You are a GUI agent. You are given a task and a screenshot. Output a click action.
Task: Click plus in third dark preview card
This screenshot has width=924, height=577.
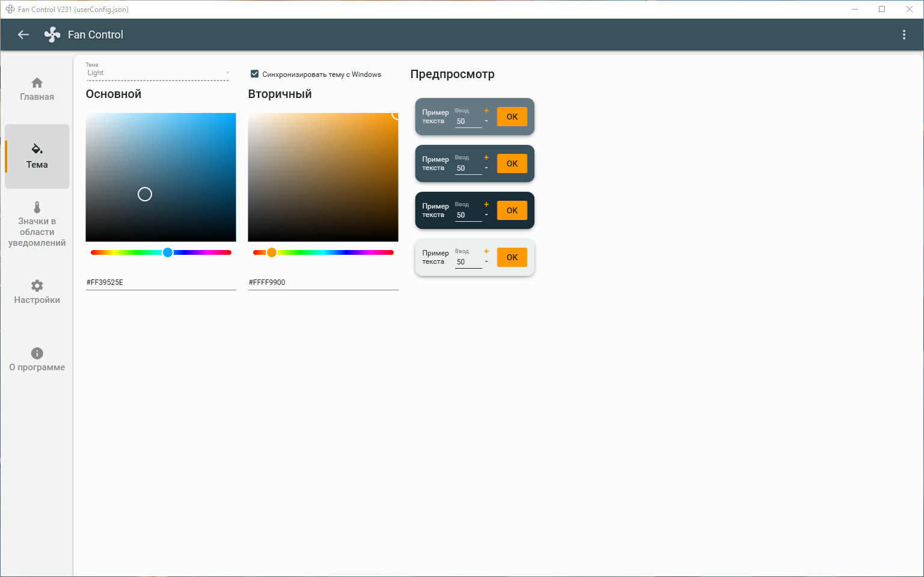tap(486, 204)
